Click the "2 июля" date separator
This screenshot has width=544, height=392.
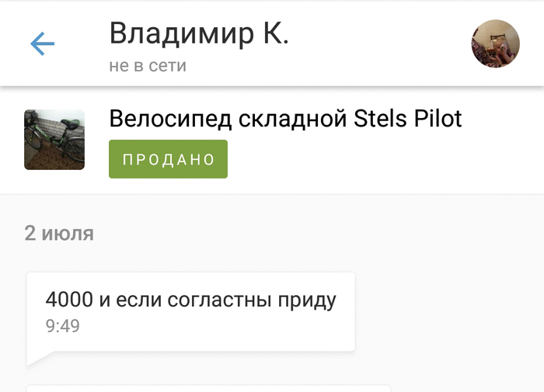tap(59, 233)
